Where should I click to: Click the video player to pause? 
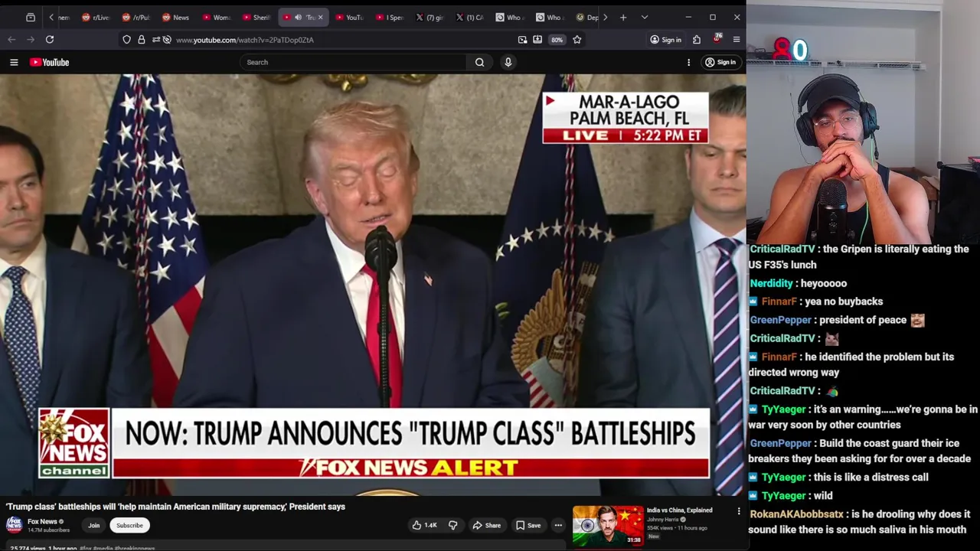[x=373, y=285]
